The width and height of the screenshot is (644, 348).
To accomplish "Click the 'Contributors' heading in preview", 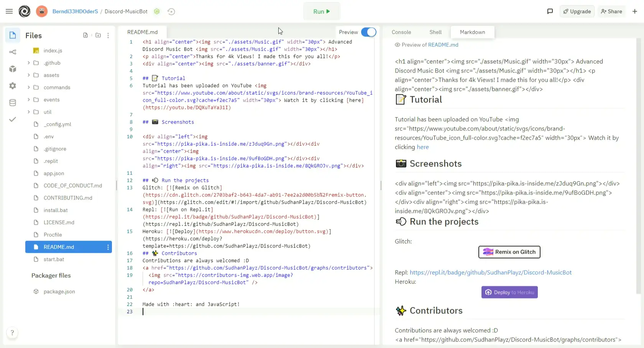I will click(x=436, y=311).
